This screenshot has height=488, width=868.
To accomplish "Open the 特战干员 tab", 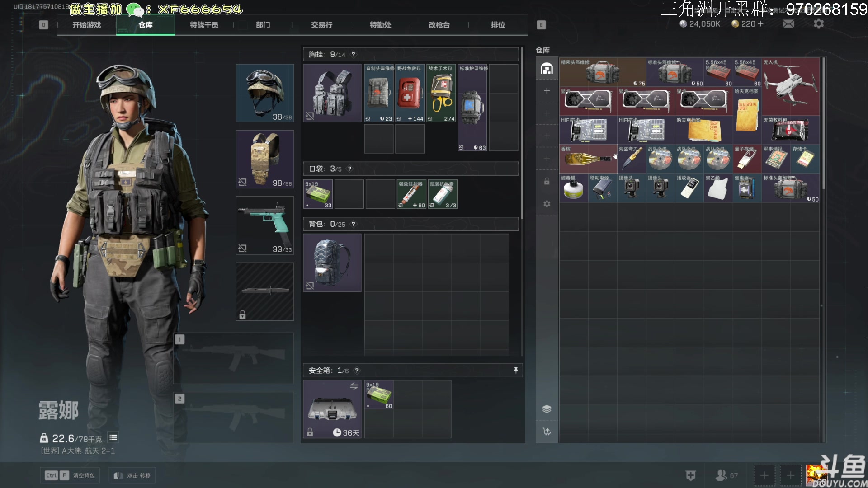I will click(x=204, y=25).
